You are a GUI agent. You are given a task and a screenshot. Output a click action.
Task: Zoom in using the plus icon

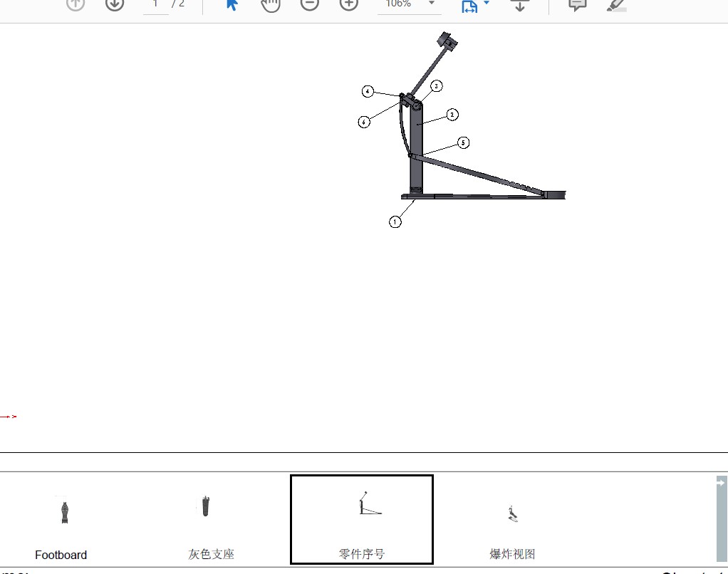tap(348, 4)
